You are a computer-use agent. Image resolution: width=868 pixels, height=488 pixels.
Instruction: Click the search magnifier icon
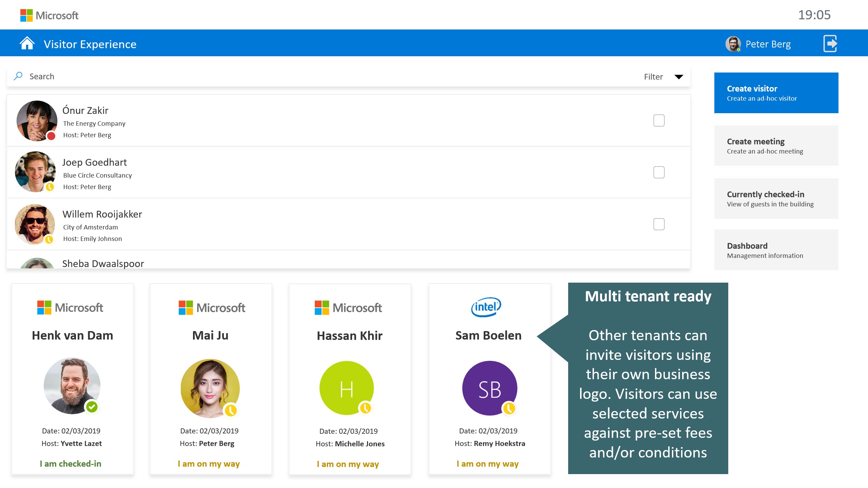18,76
